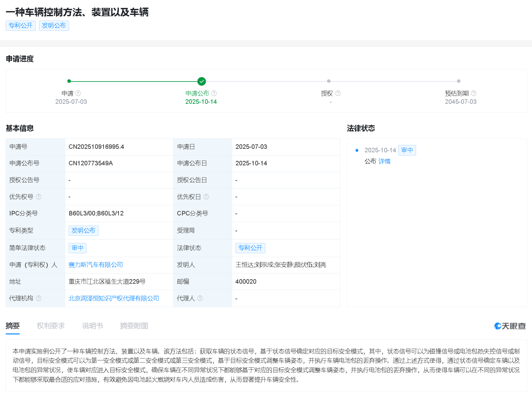The width and height of the screenshot is (532, 395).
Task: Click the 授权公告号 label cell
Action: point(35,180)
